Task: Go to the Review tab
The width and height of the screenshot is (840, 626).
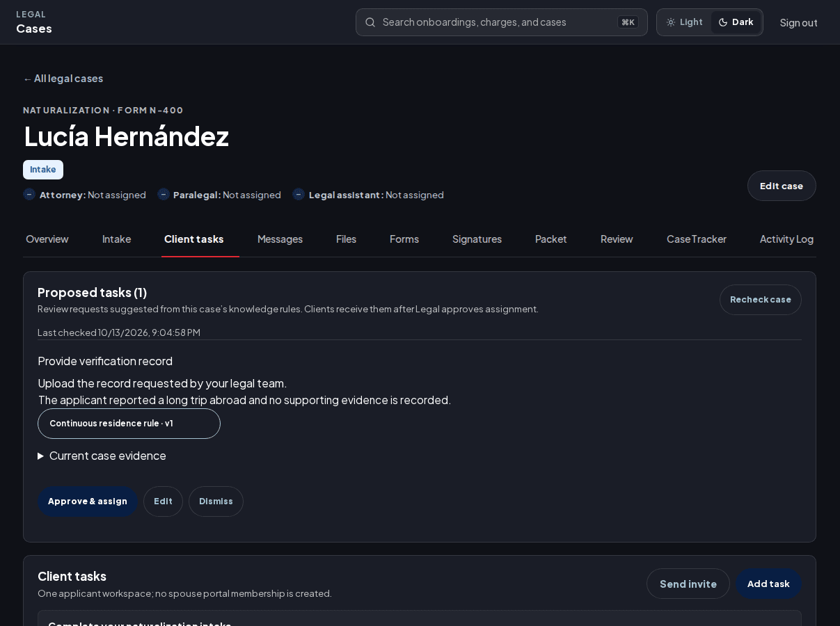Action: (617, 239)
